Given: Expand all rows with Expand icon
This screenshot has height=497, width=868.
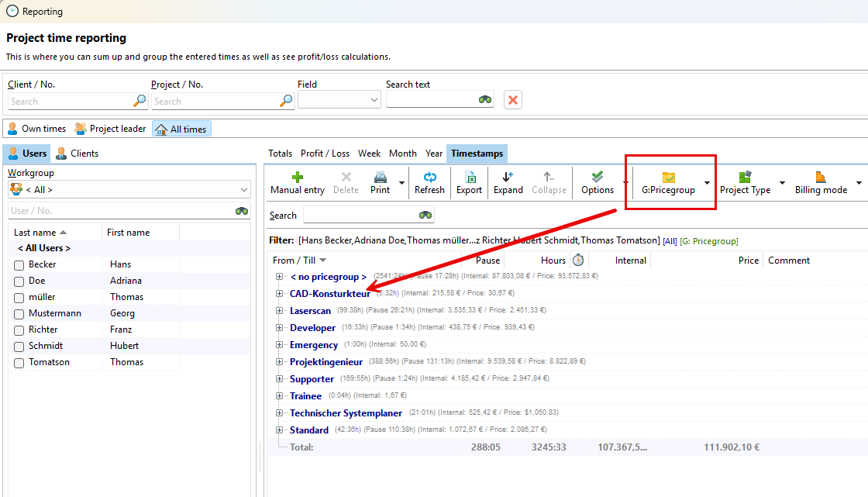Looking at the screenshot, I should (508, 178).
